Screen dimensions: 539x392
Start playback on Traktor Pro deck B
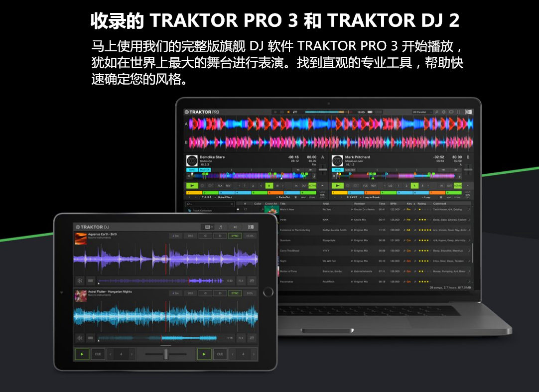pyautogui.click(x=337, y=186)
